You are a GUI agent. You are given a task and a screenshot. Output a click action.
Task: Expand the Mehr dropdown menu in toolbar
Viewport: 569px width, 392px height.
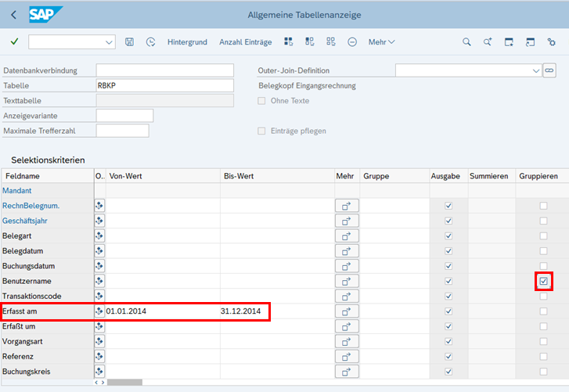[x=381, y=41]
